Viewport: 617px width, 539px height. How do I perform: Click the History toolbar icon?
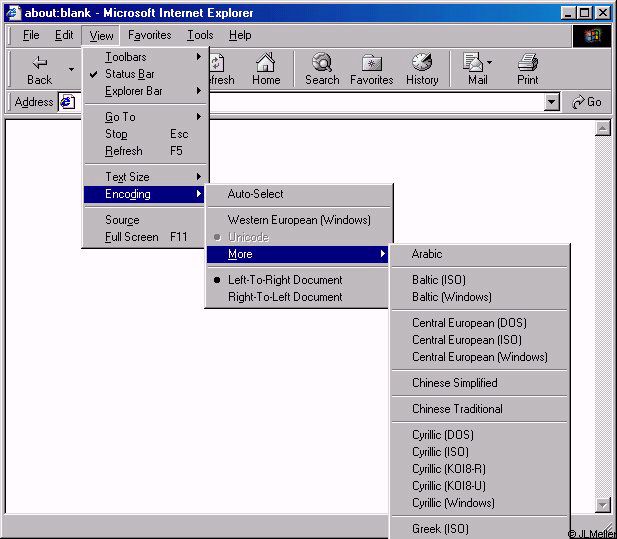pos(422,62)
